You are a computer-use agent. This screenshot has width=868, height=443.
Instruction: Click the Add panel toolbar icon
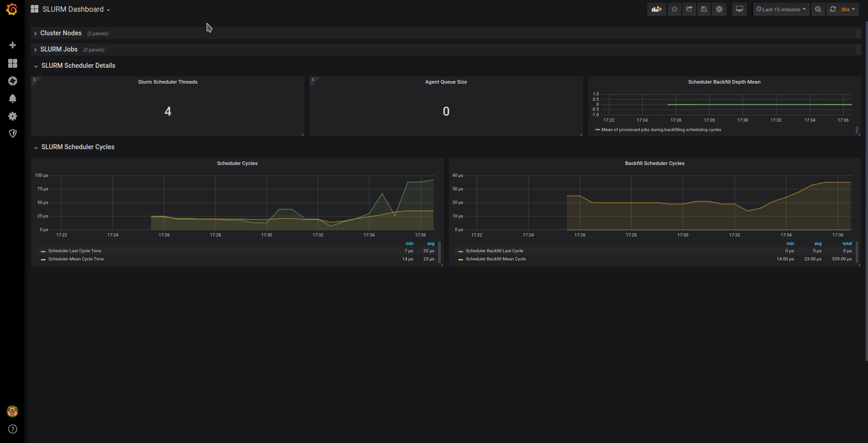656,9
